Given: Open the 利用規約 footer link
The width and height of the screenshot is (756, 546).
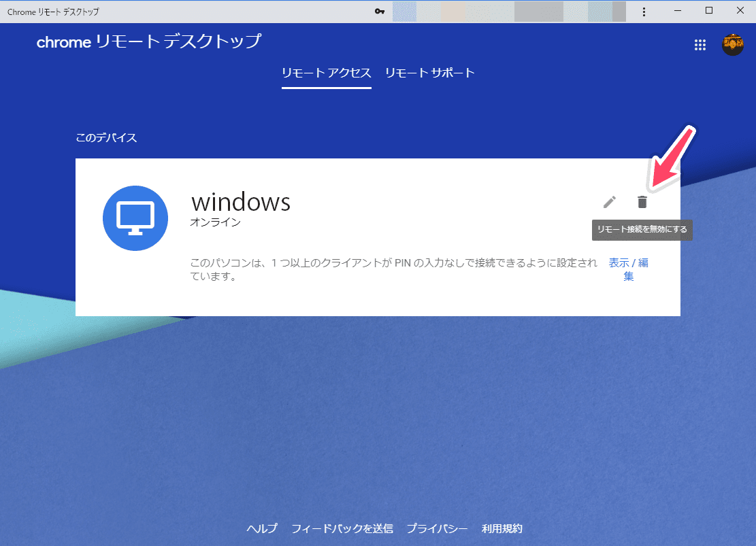Looking at the screenshot, I should (x=502, y=528).
